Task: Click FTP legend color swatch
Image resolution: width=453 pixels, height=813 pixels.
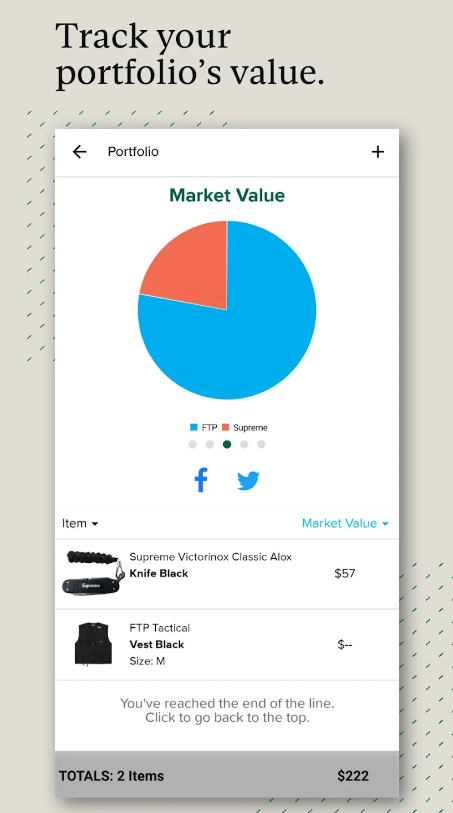Action: coord(194,428)
